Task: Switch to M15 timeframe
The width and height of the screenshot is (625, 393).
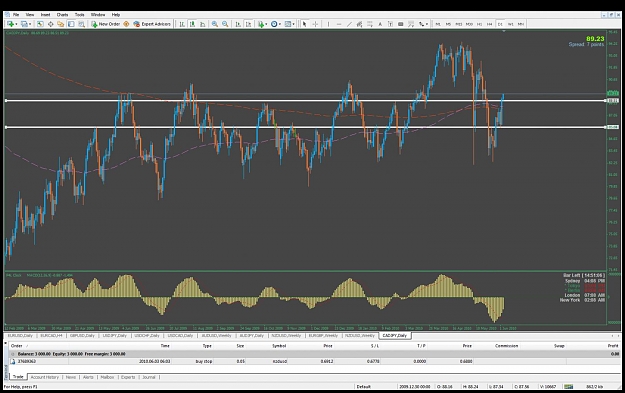Action: 459,24
